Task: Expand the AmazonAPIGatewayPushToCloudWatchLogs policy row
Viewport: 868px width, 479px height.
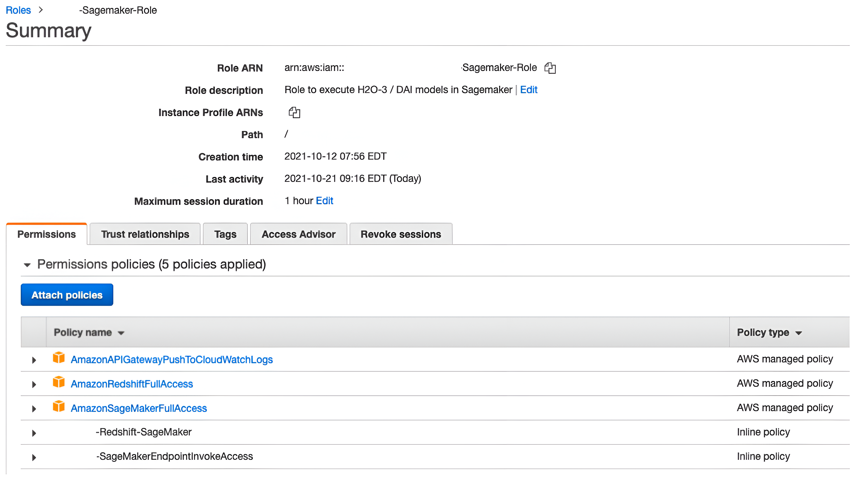Action: click(34, 360)
